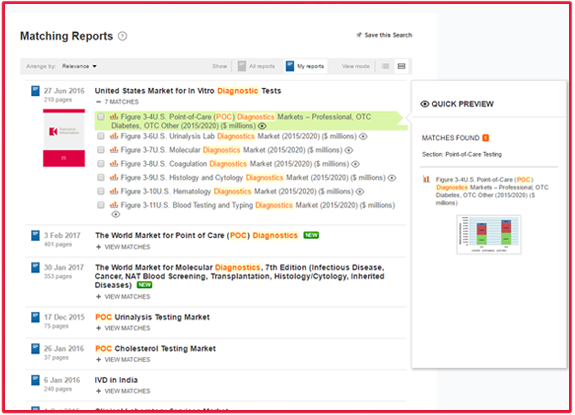This screenshot has width=575, height=415.
Task: Click bar chart icon for Figure 3-7 Molecular Diagnostics
Action: 114,150
